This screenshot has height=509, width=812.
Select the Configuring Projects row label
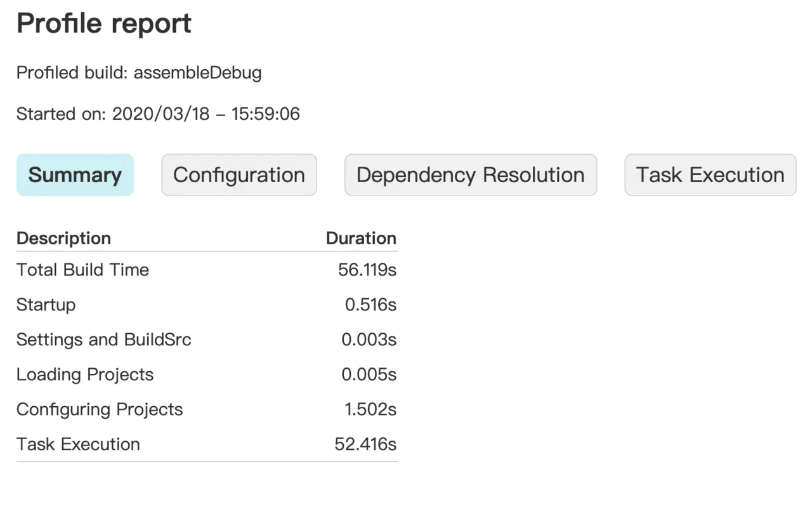point(100,410)
